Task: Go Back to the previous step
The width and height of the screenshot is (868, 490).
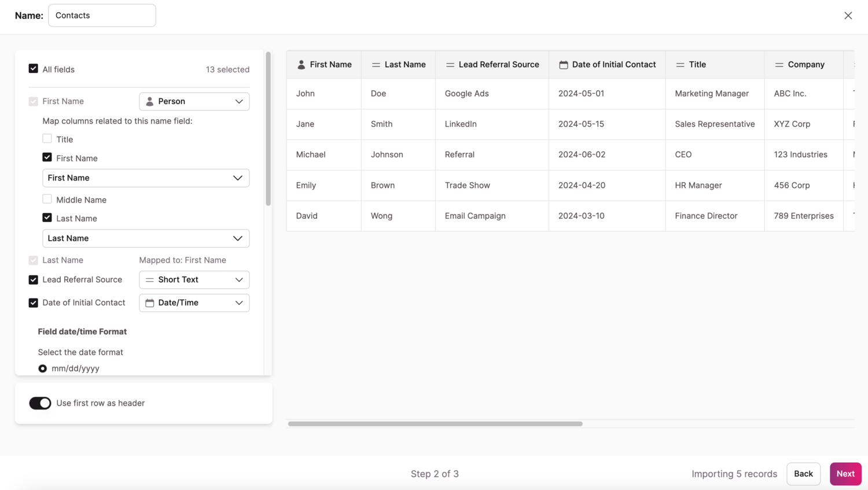Action: click(x=803, y=474)
